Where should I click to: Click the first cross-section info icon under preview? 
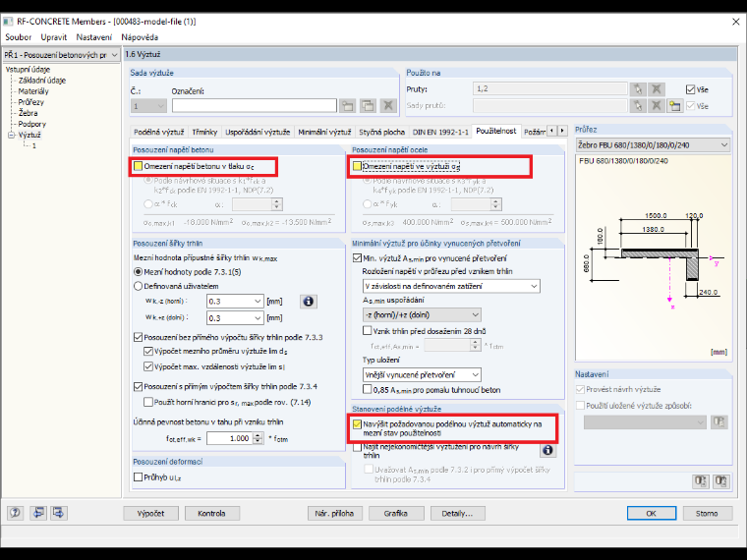click(x=700, y=481)
